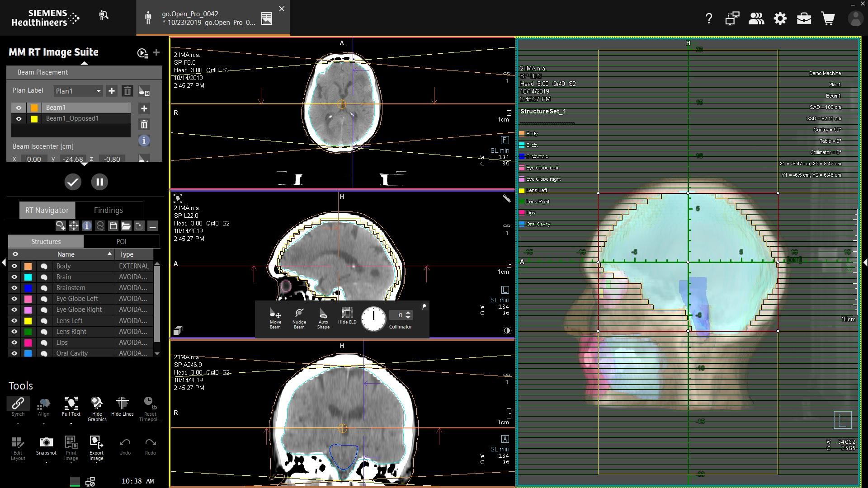Image resolution: width=868 pixels, height=488 pixels.
Task: Increase the Collimator value with up arrow
Action: [407, 312]
